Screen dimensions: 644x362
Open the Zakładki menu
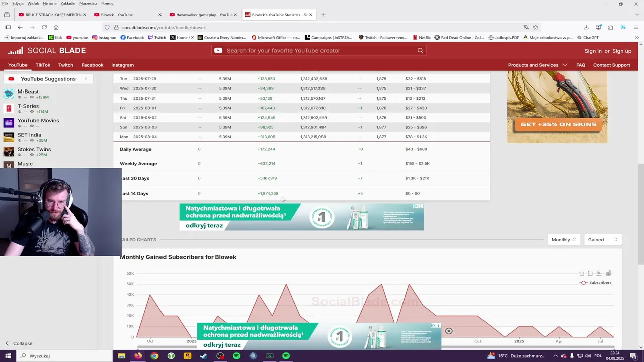pos(68,3)
